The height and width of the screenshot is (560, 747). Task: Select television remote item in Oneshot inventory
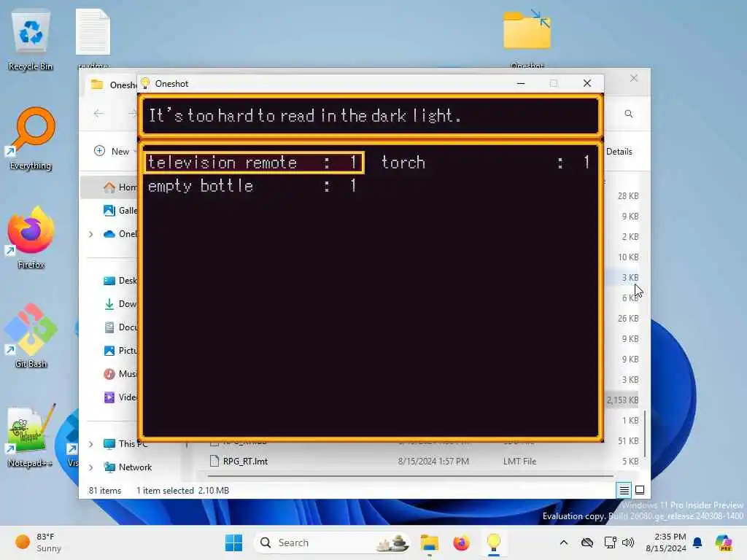point(255,163)
